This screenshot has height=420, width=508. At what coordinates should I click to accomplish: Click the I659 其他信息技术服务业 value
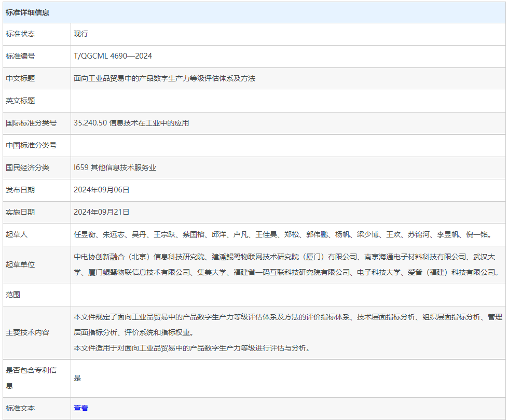coord(115,167)
